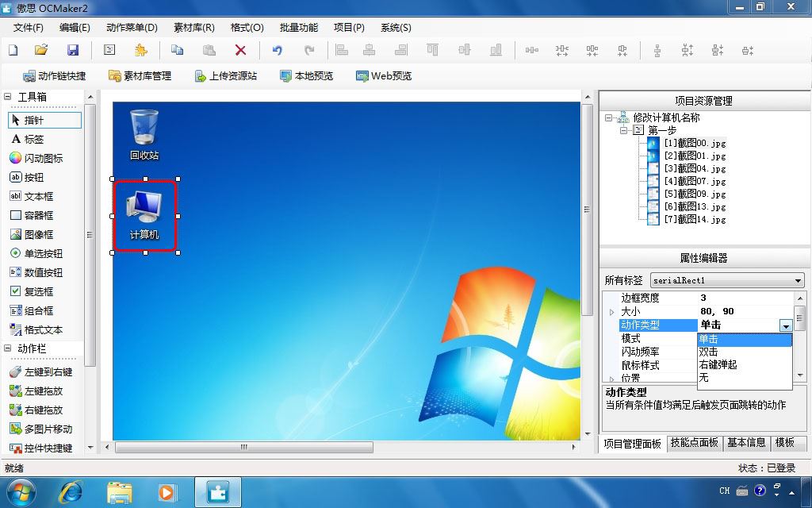Open the 所有标签 serialRect1 combo box

click(x=727, y=280)
